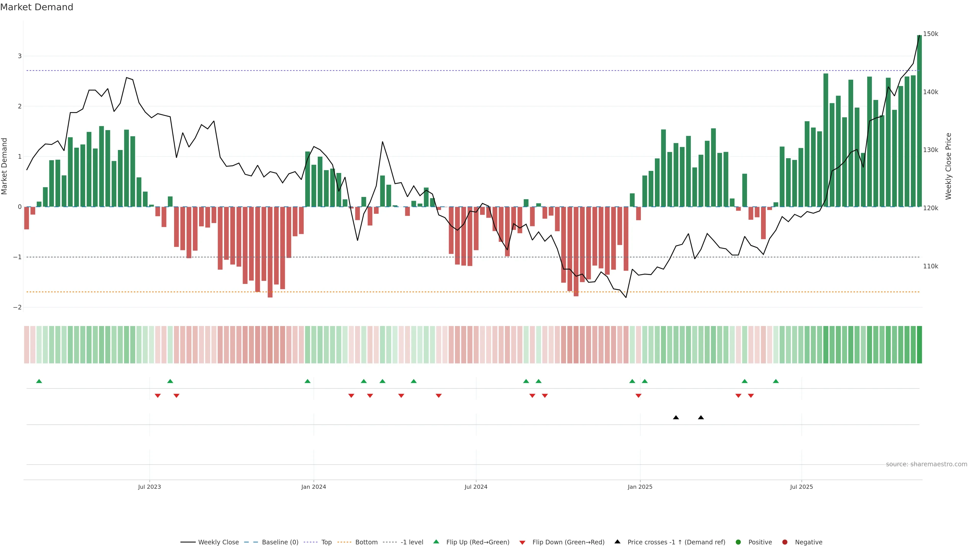Screen dimensions: 980x551
Task: Hide the Top dotted line legend item
Action: (326, 542)
